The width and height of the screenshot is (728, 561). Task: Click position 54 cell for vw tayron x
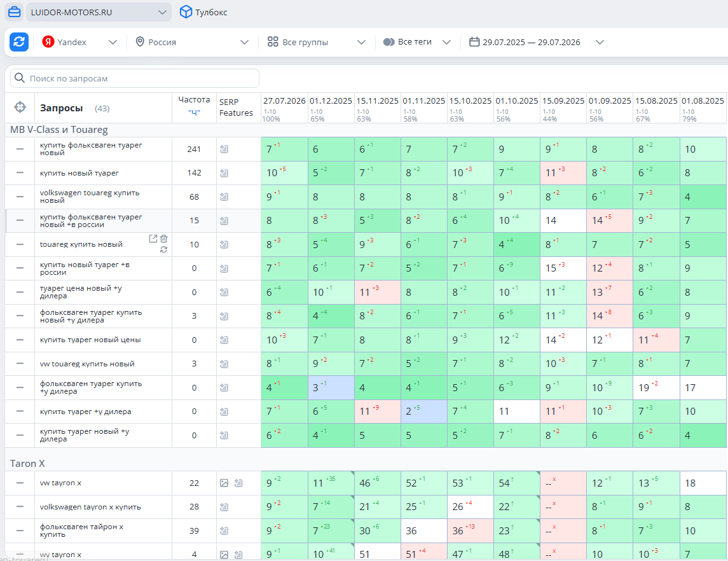click(x=517, y=483)
